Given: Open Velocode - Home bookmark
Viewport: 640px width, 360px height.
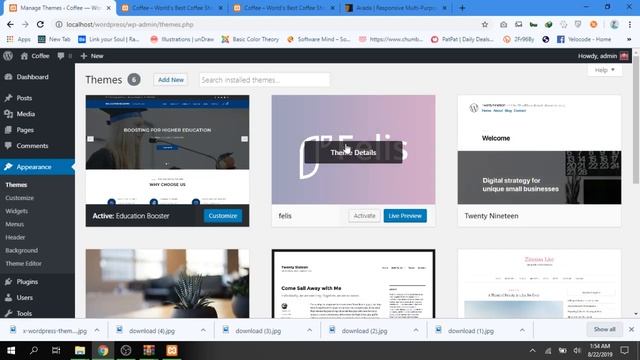Looking at the screenshot, I should pos(584,39).
